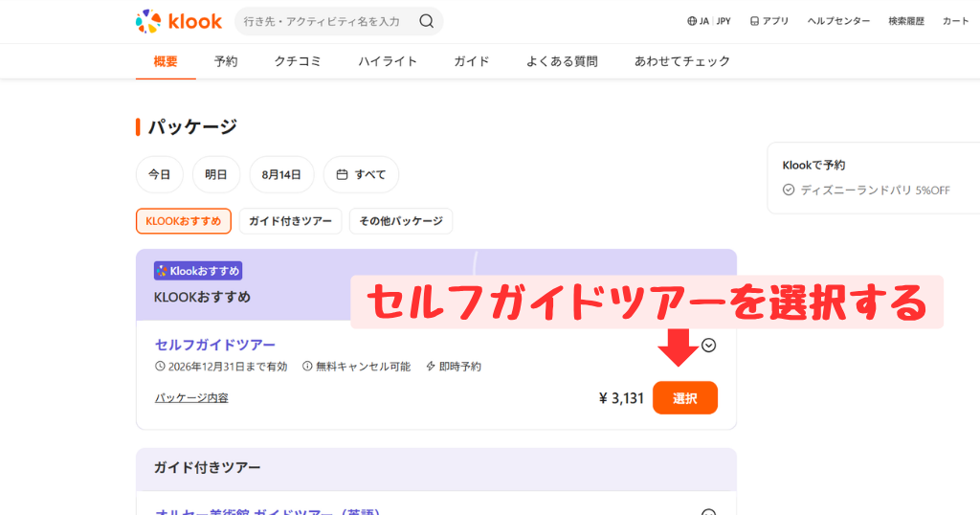Open the すべて calendar date picker
Viewport: 980px width, 515px height.
click(361, 174)
